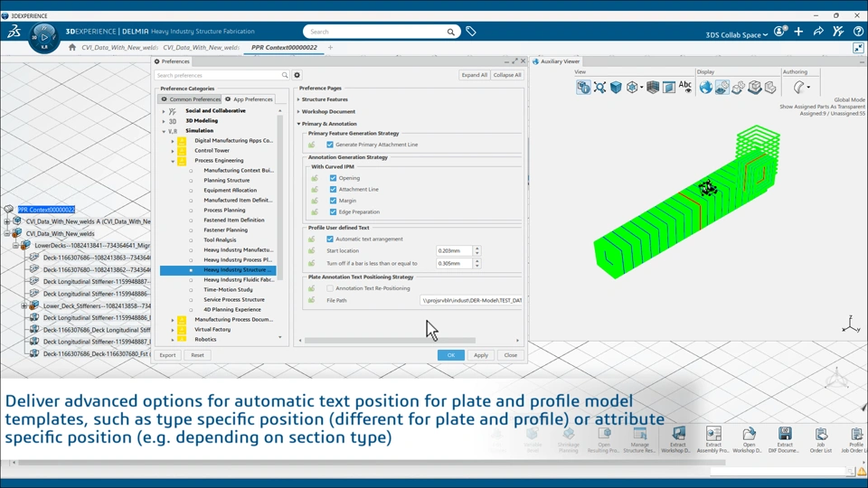Open the help question mark icon
This screenshot has width=868, height=488.
click(x=858, y=32)
